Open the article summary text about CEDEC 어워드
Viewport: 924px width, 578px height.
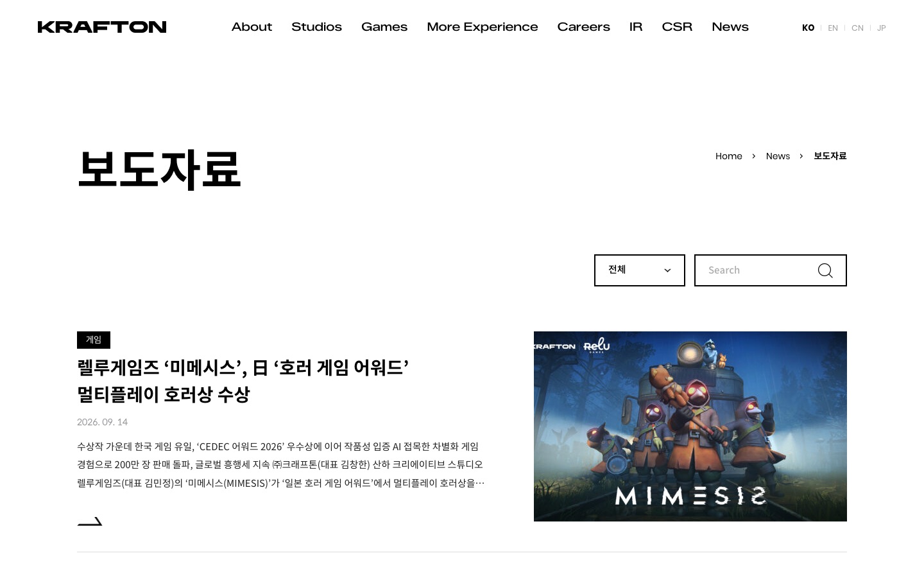click(x=280, y=464)
